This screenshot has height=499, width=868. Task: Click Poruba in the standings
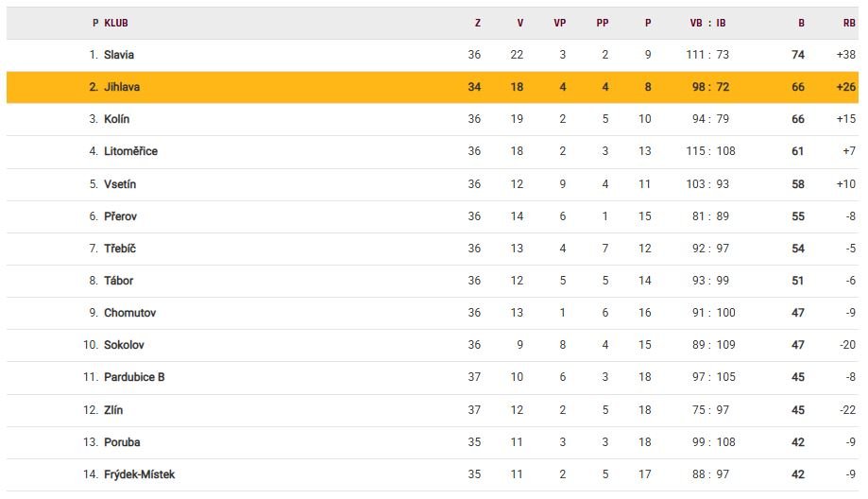[x=122, y=442]
